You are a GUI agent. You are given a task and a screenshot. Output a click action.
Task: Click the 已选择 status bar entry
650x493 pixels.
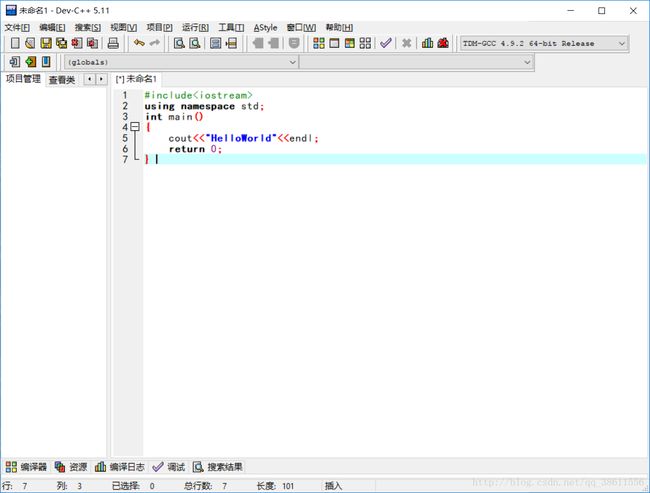click(x=133, y=486)
